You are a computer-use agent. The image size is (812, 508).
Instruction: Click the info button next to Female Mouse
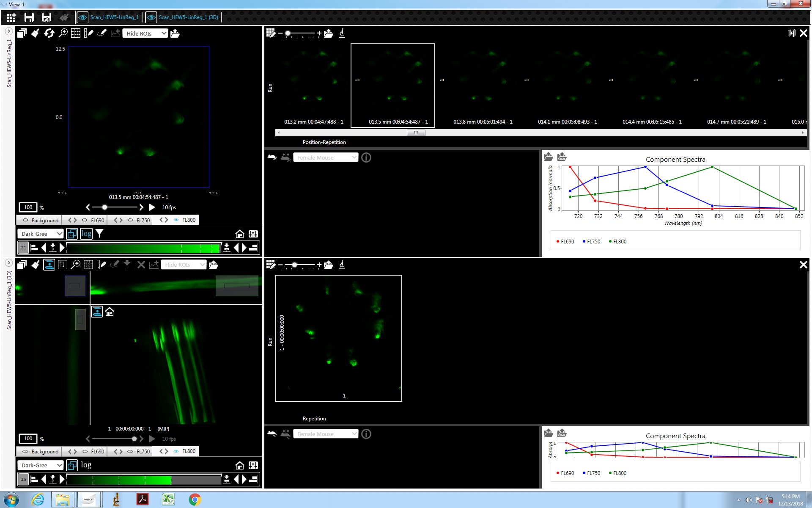coord(366,157)
